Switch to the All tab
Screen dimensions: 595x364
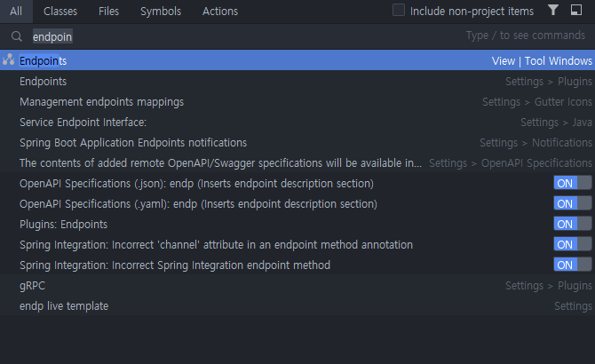click(x=16, y=12)
